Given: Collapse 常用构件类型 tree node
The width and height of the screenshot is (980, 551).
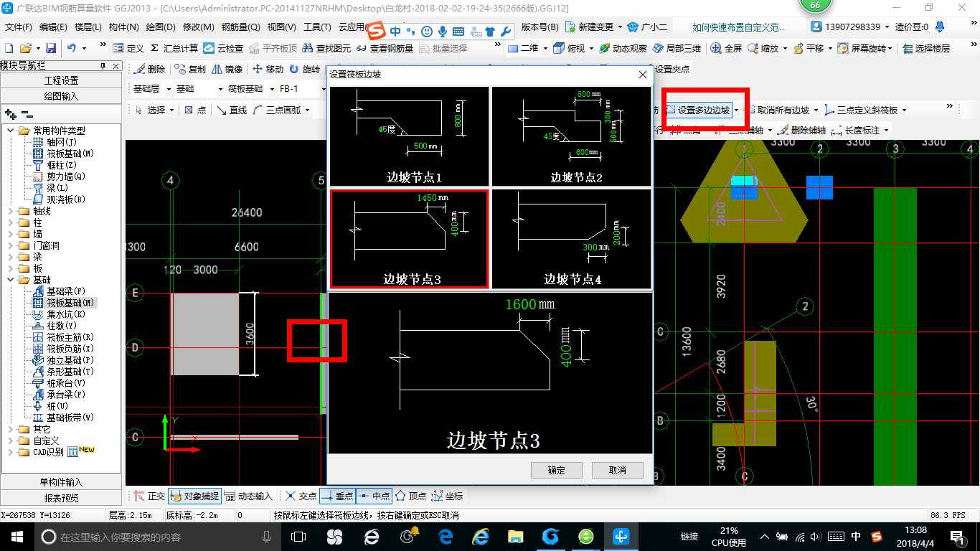Looking at the screenshot, I should pos(11,131).
